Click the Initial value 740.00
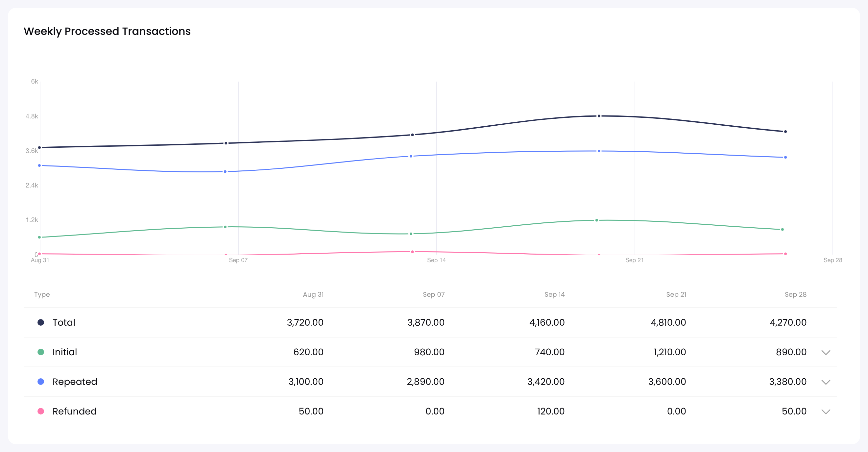Image resolution: width=868 pixels, height=452 pixels. coord(550,352)
